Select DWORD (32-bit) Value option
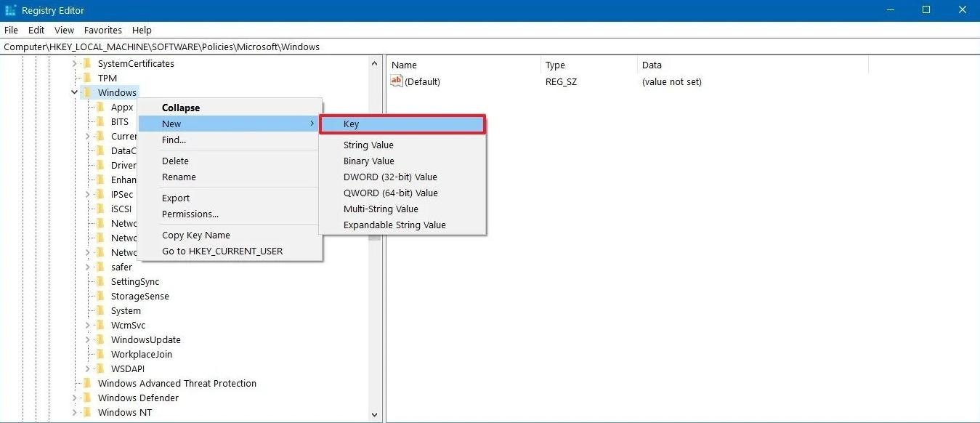Screen dimensions: 980x423 tap(390, 177)
